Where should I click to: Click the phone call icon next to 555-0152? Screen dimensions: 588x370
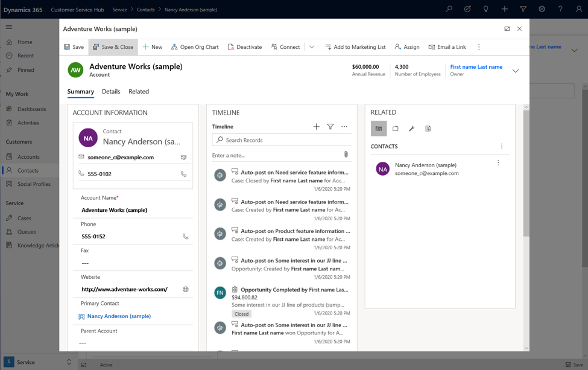[x=185, y=237]
